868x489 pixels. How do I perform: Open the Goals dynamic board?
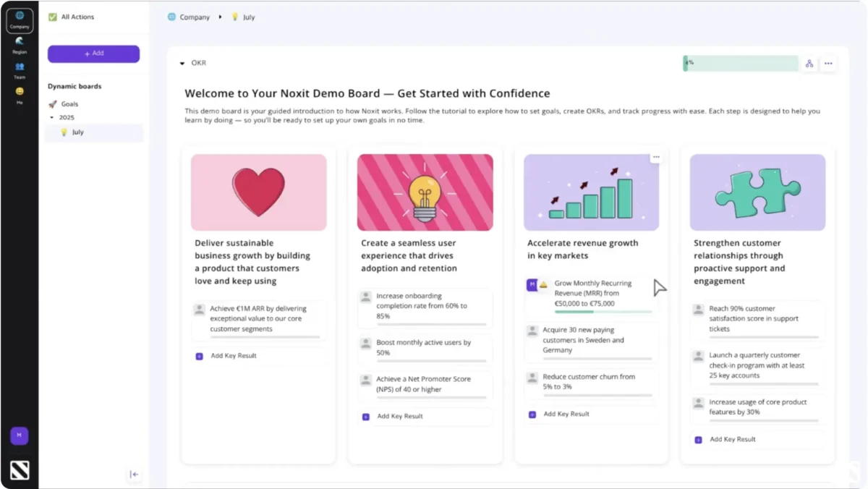point(69,104)
